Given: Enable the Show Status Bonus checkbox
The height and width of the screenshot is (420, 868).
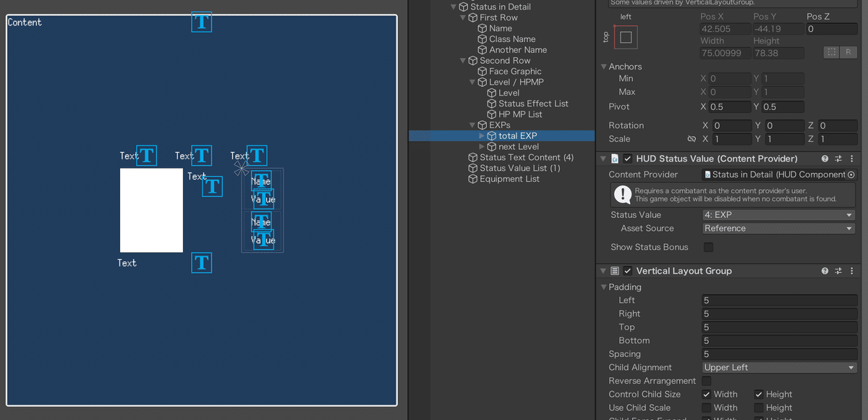Looking at the screenshot, I should [708, 247].
